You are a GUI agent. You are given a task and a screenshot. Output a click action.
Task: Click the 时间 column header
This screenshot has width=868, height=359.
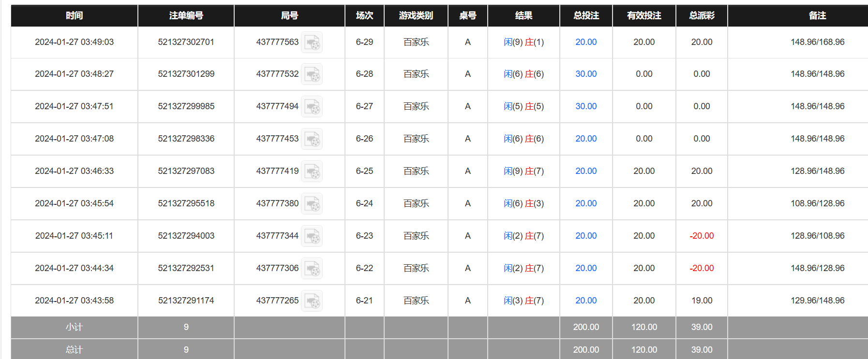(74, 15)
